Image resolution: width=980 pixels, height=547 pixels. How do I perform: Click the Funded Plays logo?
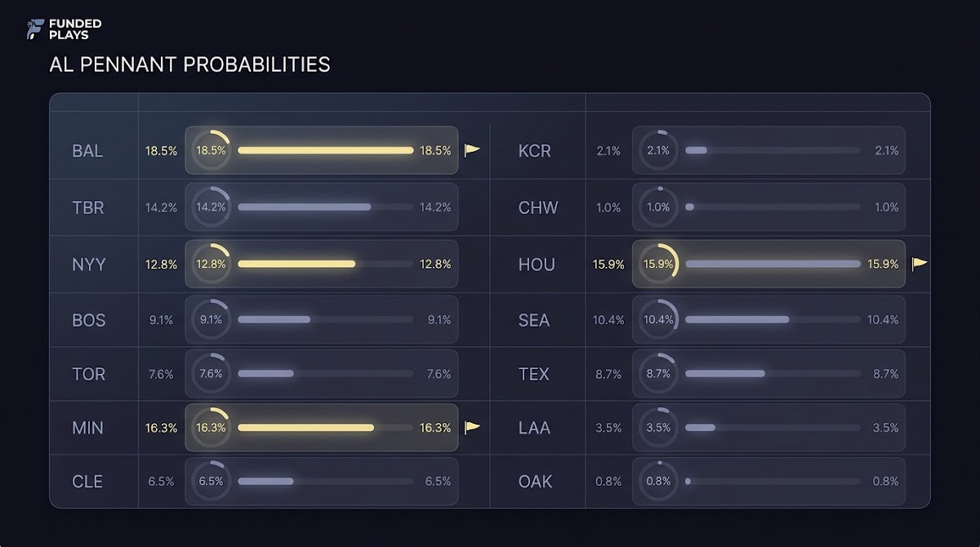64,29
